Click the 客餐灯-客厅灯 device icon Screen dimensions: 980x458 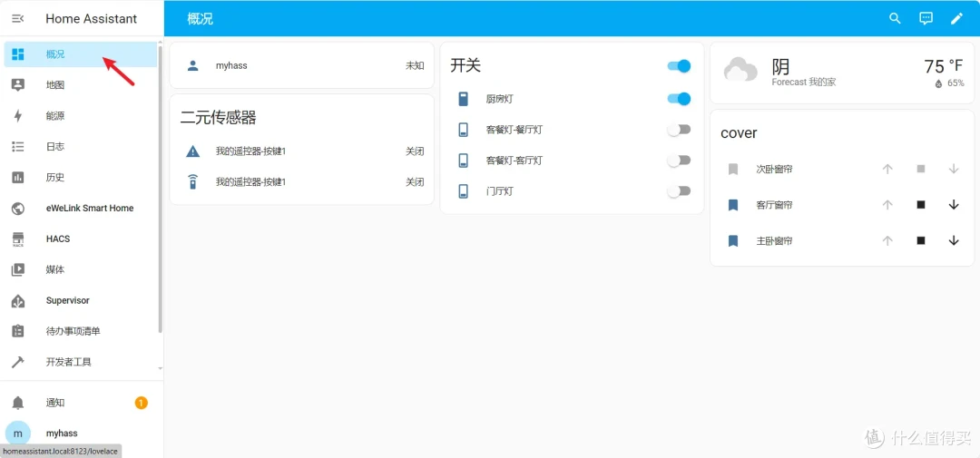point(463,161)
